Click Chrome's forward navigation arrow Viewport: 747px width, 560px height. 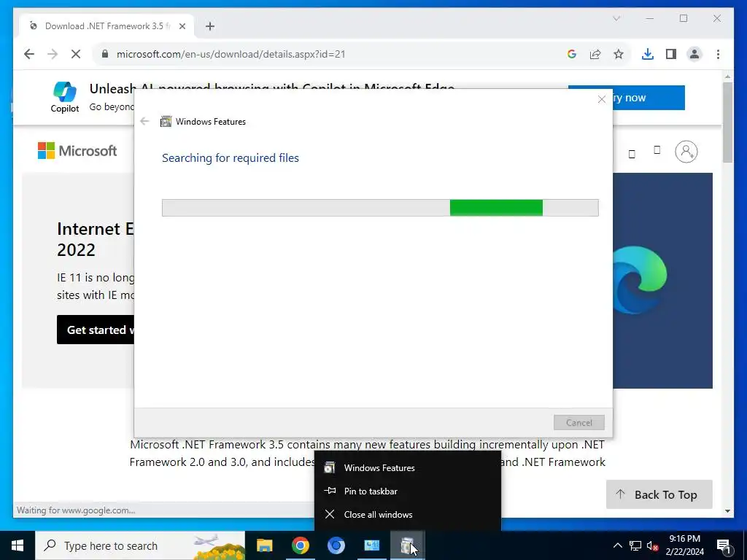pos(53,54)
